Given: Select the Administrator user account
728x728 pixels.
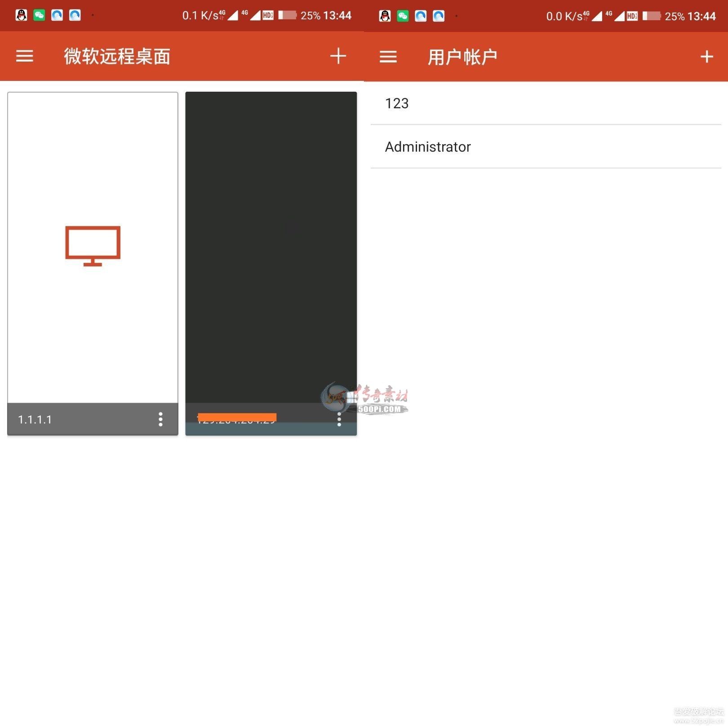Looking at the screenshot, I should coord(546,147).
